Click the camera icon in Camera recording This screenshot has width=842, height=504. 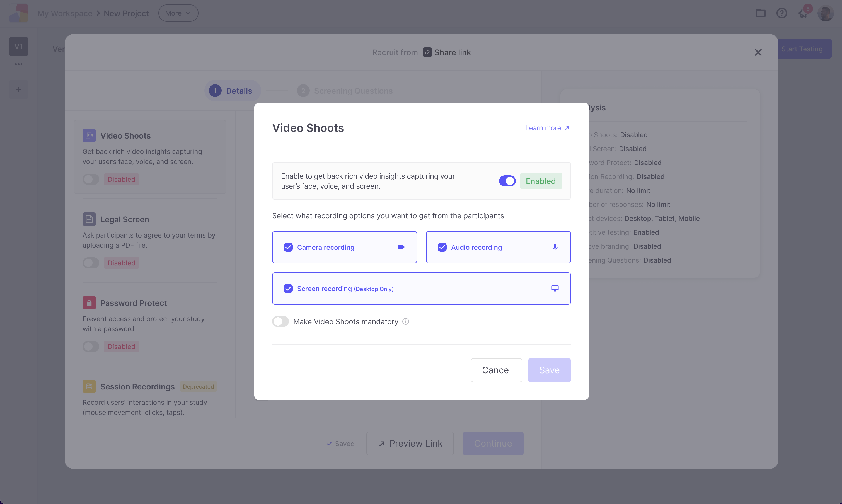(401, 247)
